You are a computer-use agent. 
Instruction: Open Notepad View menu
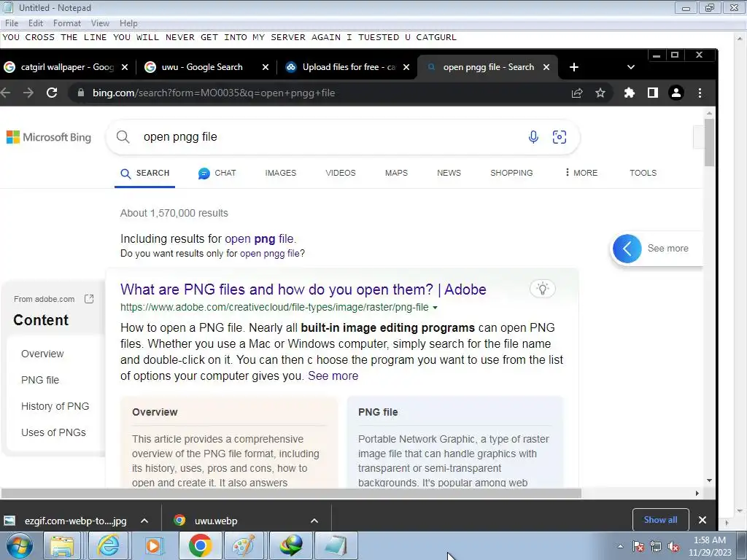pos(100,23)
